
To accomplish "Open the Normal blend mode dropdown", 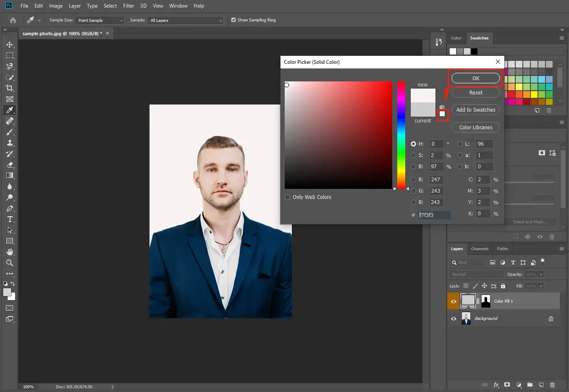I will point(477,274).
